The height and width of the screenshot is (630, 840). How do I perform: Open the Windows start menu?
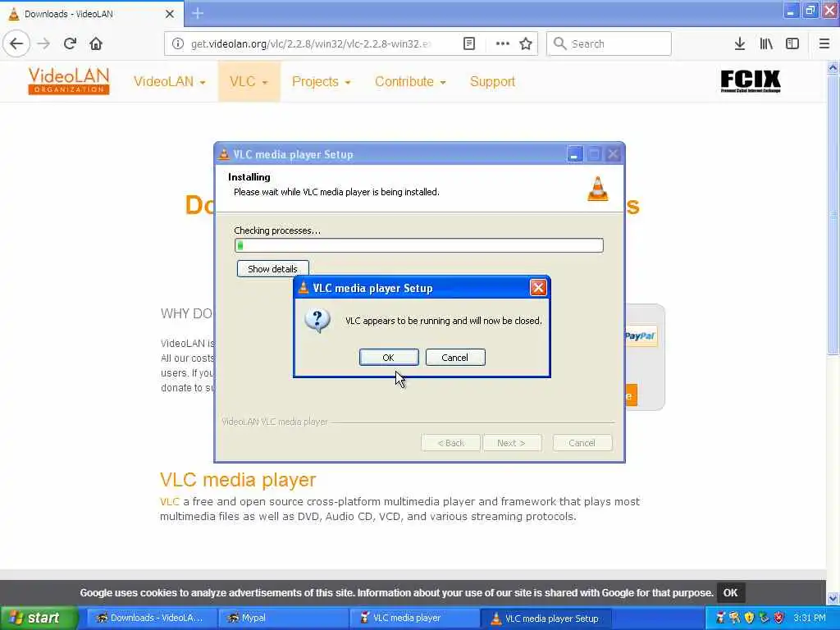pyautogui.click(x=39, y=619)
